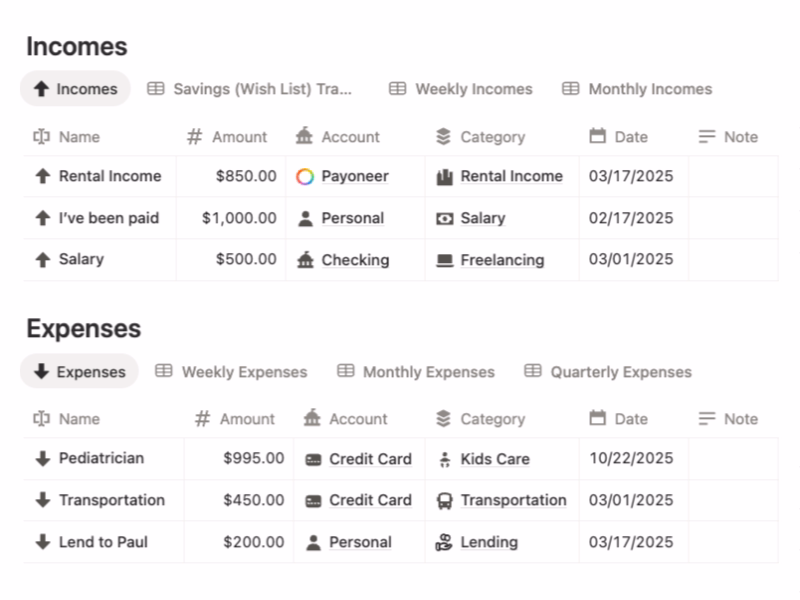Click the hash icon in the Incomes Amount header
Screen dimensions: 800x600
(x=194, y=137)
